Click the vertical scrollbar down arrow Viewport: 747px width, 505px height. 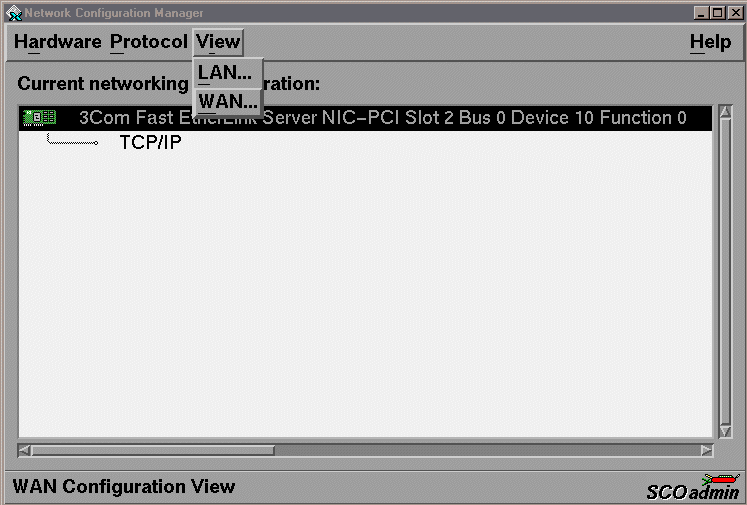click(725, 432)
